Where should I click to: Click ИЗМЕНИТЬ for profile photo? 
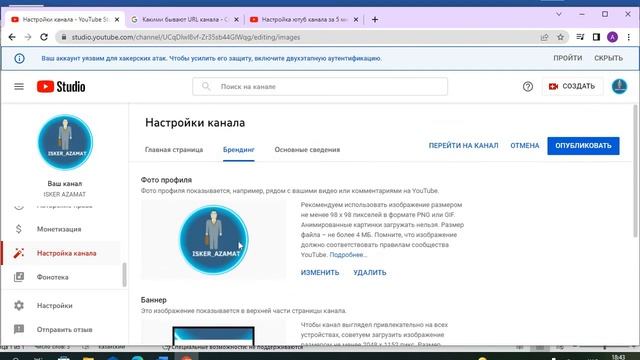click(320, 273)
